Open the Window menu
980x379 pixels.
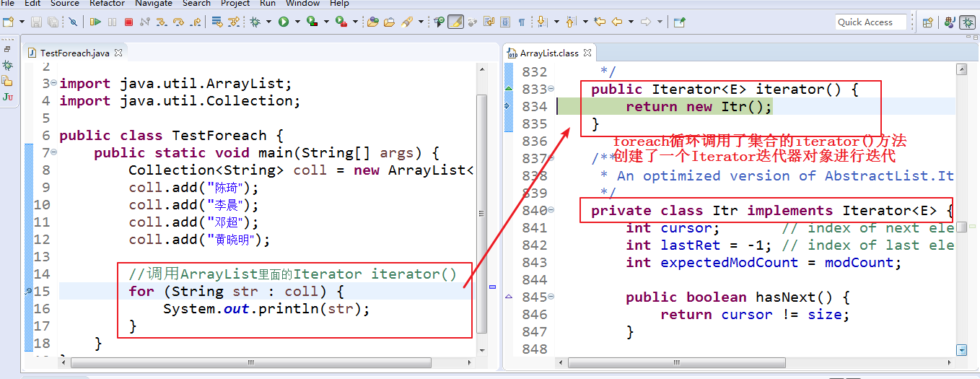tap(302, 4)
